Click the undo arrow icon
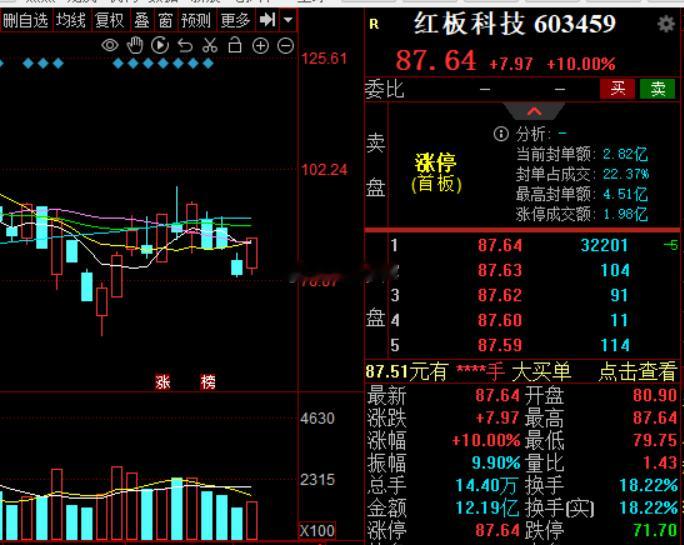Viewport: 684px width, 545px height. 185,45
